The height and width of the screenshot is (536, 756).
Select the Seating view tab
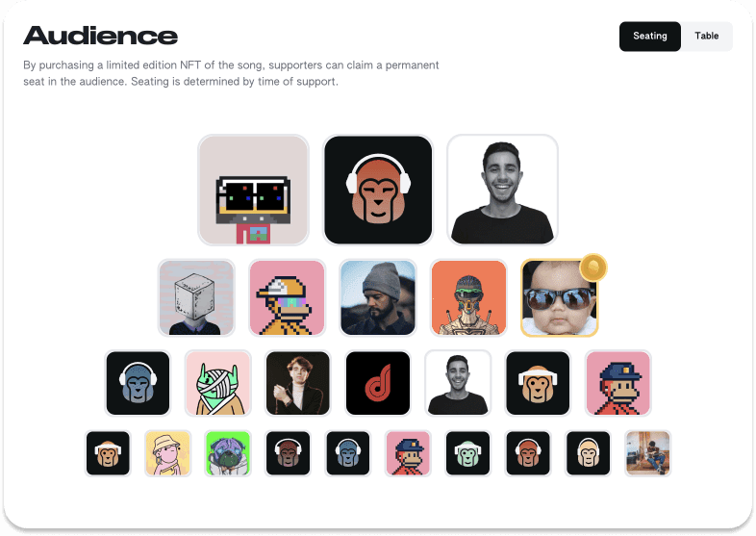click(x=650, y=37)
